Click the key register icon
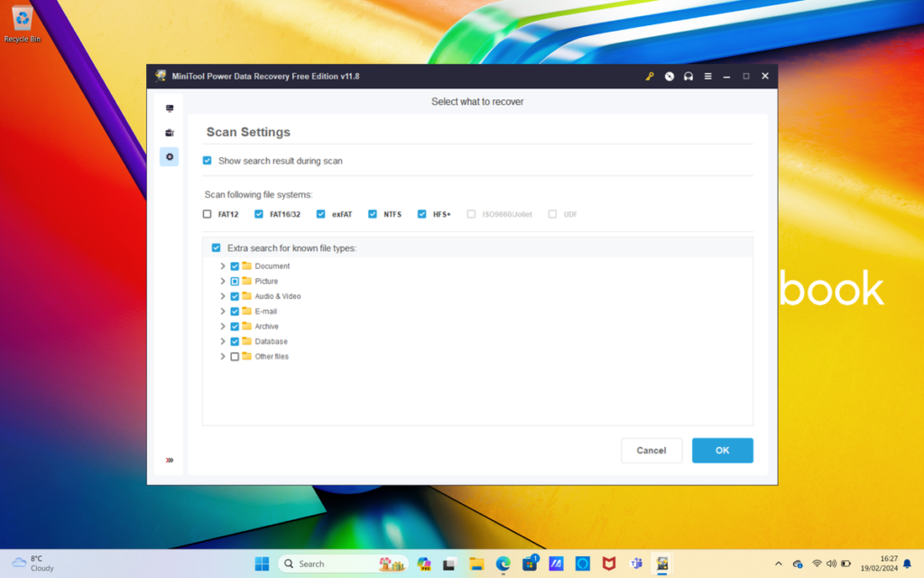924x578 pixels. (x=650, y=76)
